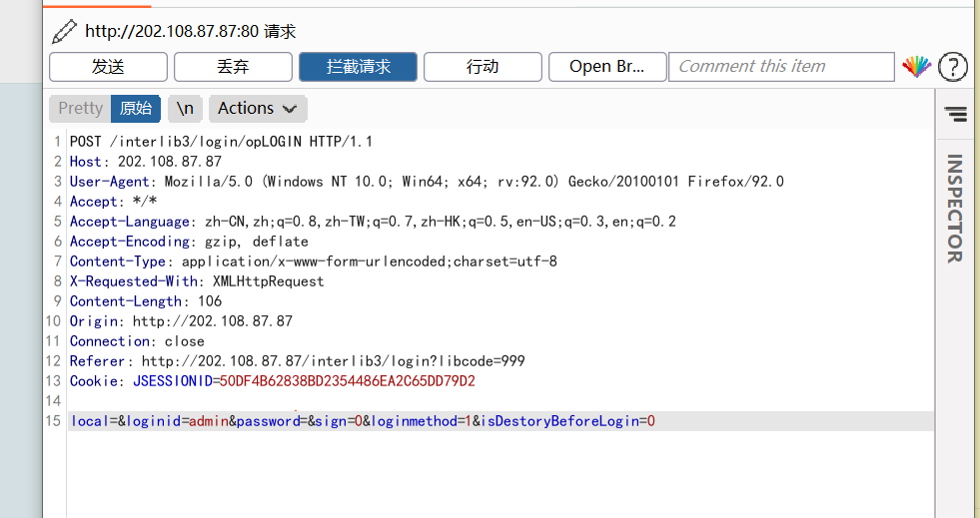Open the help question mark icon

click(953, 66)
